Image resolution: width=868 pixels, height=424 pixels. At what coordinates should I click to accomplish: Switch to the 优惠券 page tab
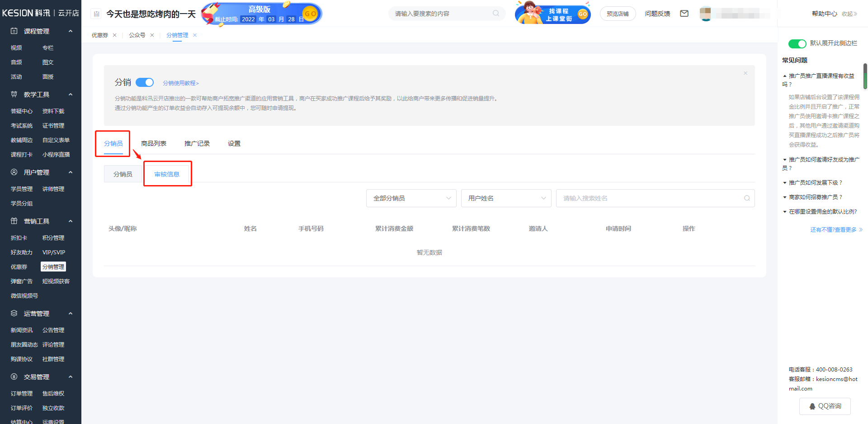coord(100,35)
